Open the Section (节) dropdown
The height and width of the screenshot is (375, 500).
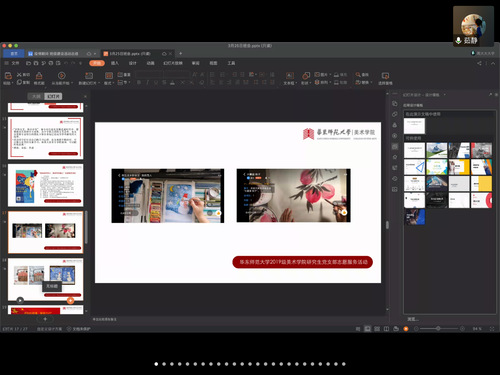123,82
